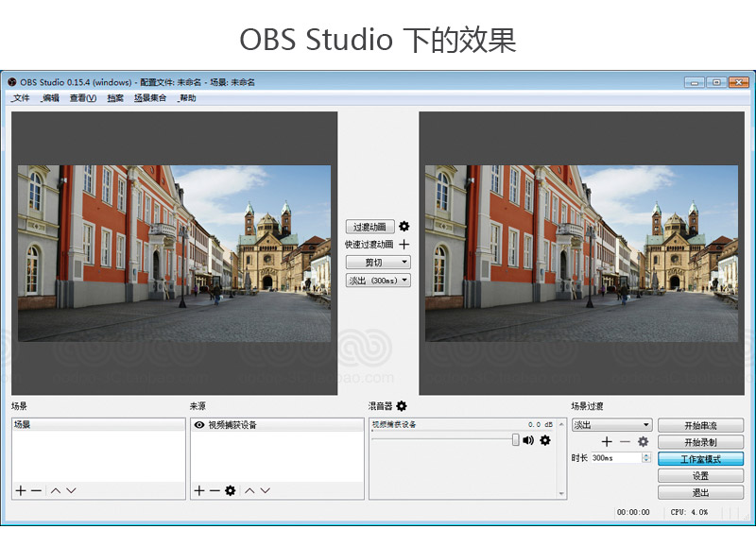Click the 开始录制 button
This screenshot has height=546, width=756.
700,442
